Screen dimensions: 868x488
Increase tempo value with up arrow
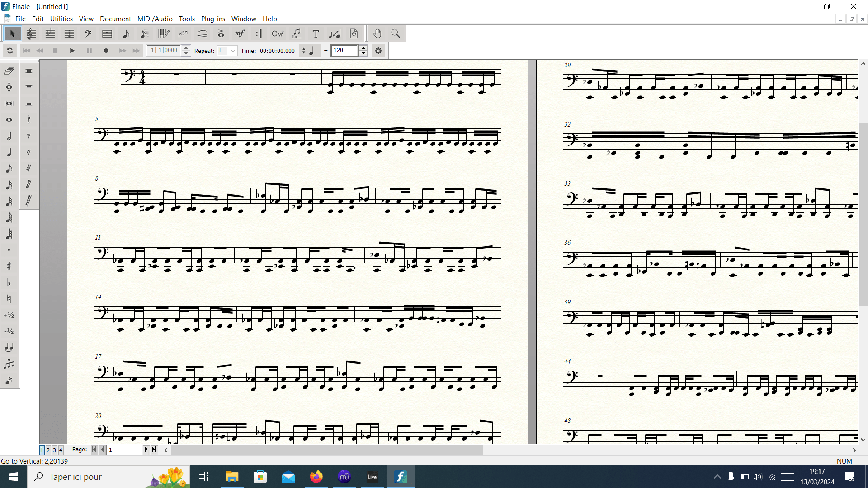pyautogui.click(x=363, y=48)
